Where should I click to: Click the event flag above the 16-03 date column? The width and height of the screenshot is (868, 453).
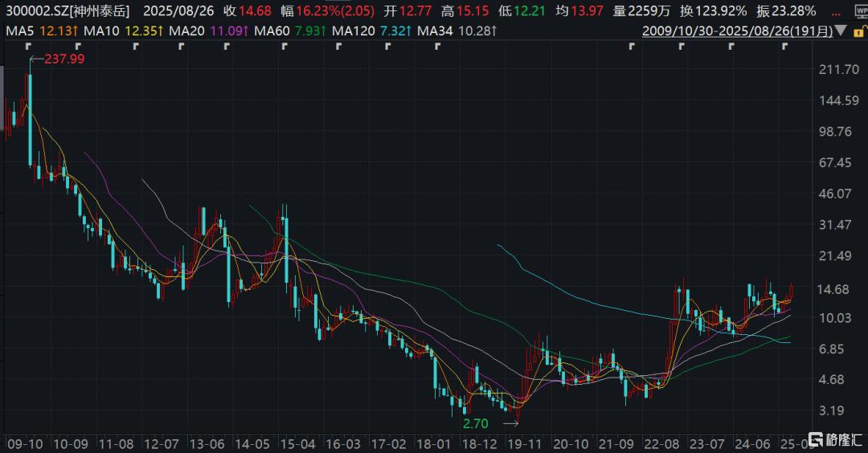click(x=339, y=47)
